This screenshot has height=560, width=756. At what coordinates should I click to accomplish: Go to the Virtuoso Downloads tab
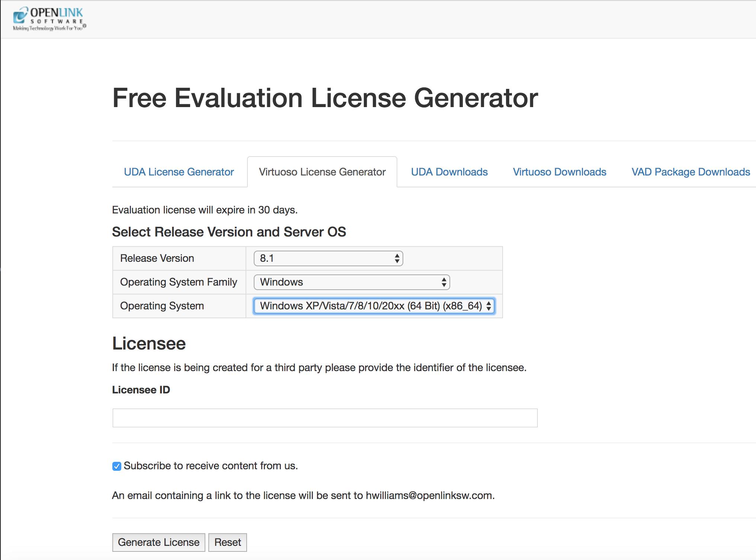click(x=560, y=172)
